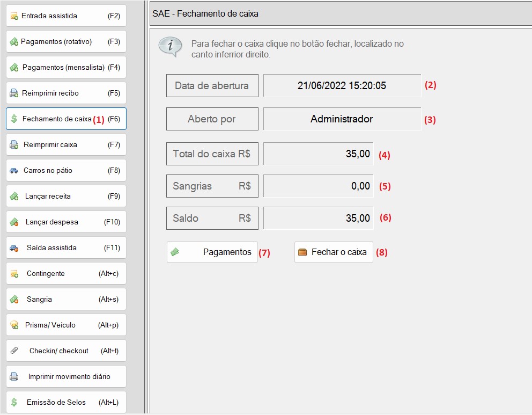Click the Lançar despesa money icon
This screenshot has width=532, height=415.
pyautogui.click(x=14, y=222)
